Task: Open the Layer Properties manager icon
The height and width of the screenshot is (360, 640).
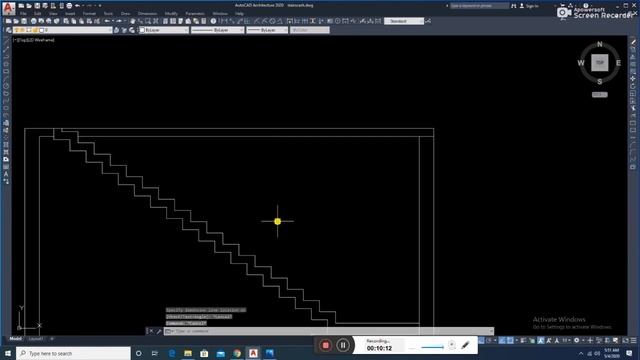Action: 9,30
